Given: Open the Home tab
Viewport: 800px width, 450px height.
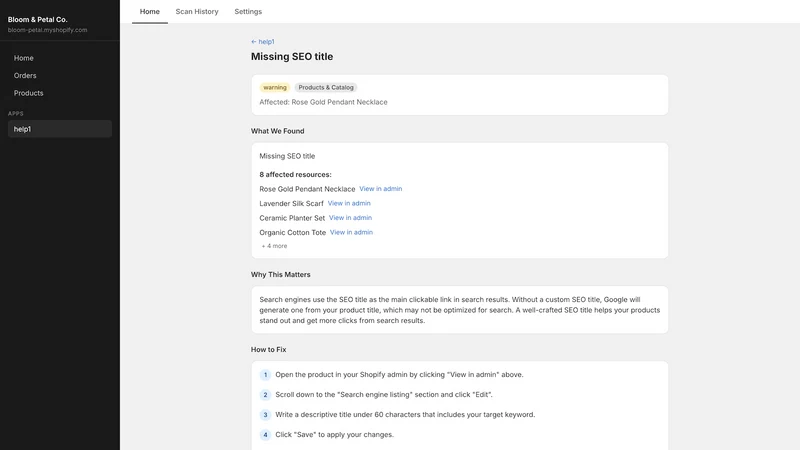Looking at the screenshot, I should (149, 11).
